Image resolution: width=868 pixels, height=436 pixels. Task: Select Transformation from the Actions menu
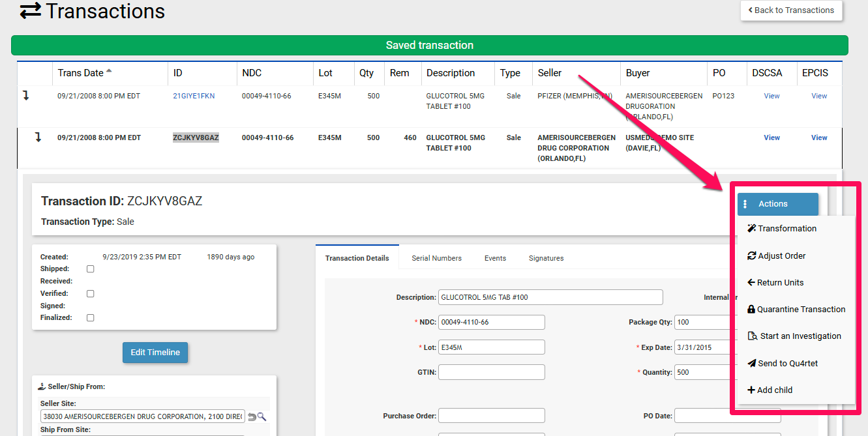[786, 229]
